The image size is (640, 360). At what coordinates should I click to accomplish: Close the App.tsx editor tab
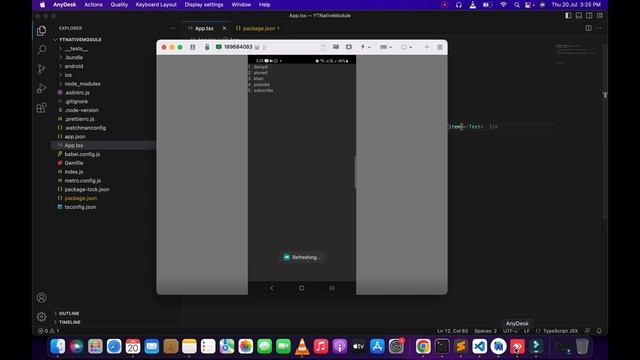coord(224,28)
